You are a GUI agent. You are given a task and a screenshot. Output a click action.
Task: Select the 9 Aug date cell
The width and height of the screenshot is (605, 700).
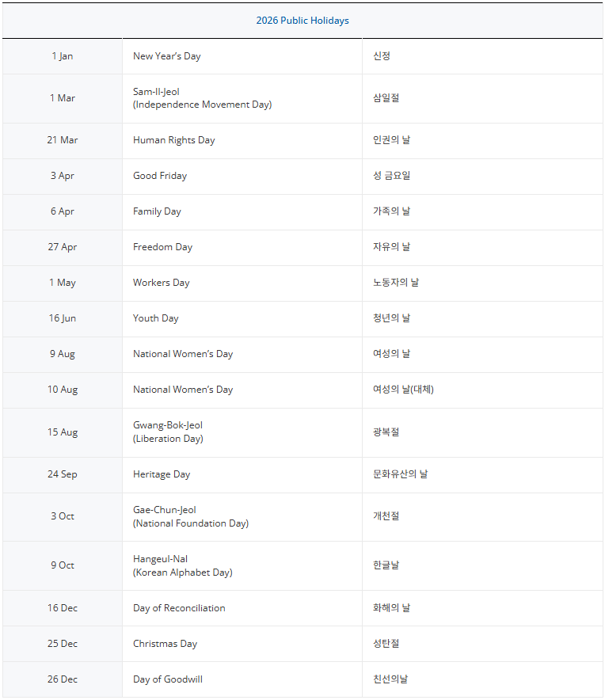pyautogui.click(x=63, y=354)
